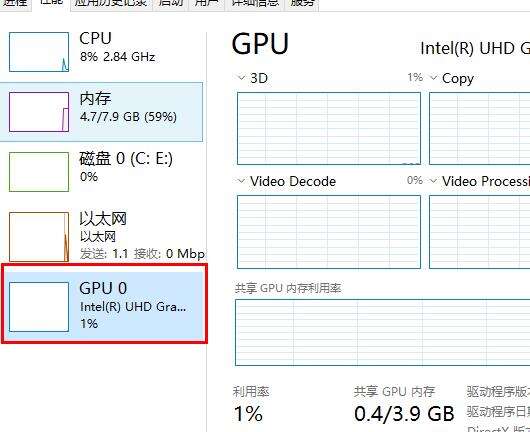The height and width of the screenshot is (432, 530).
Task: Click the 以太网 mini throughput graph thumbnail
Action: (39, 237)
